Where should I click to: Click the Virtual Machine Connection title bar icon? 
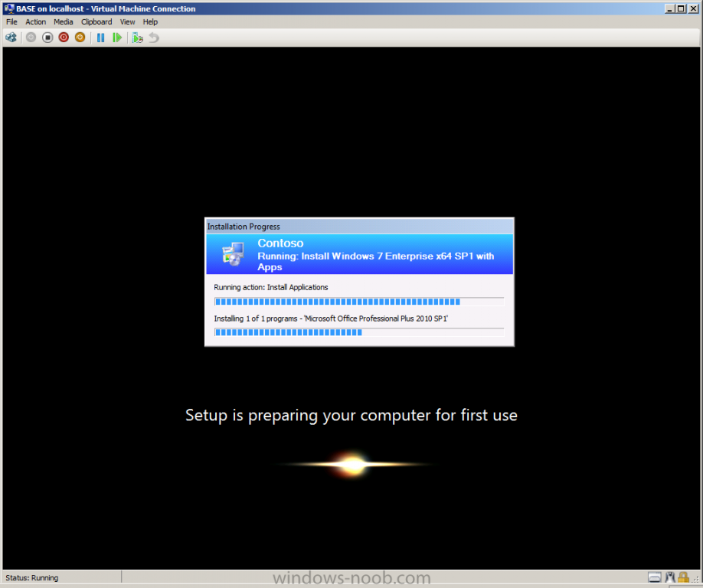coord(9,8)
